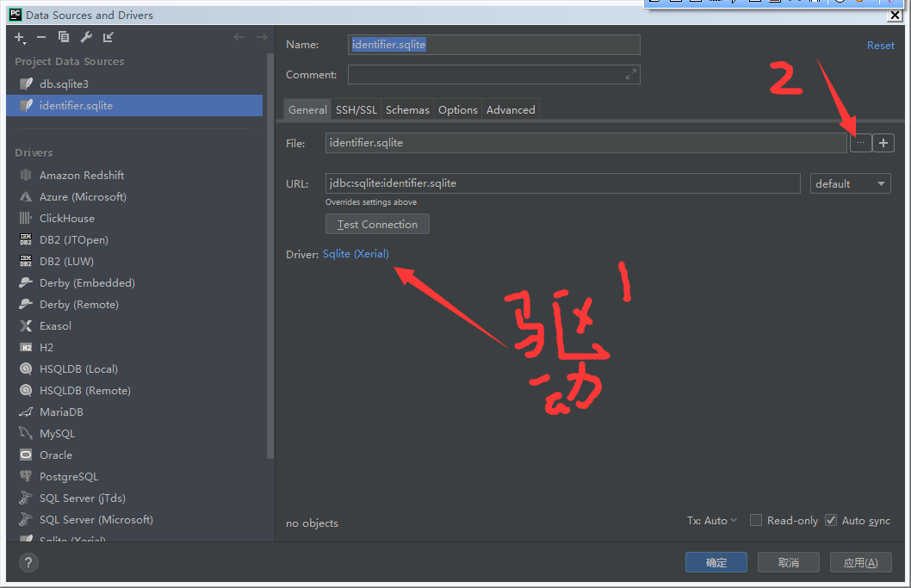The image size is (911, 588).
Task: Switch to the Advanced tab
Action: (511, 109)
